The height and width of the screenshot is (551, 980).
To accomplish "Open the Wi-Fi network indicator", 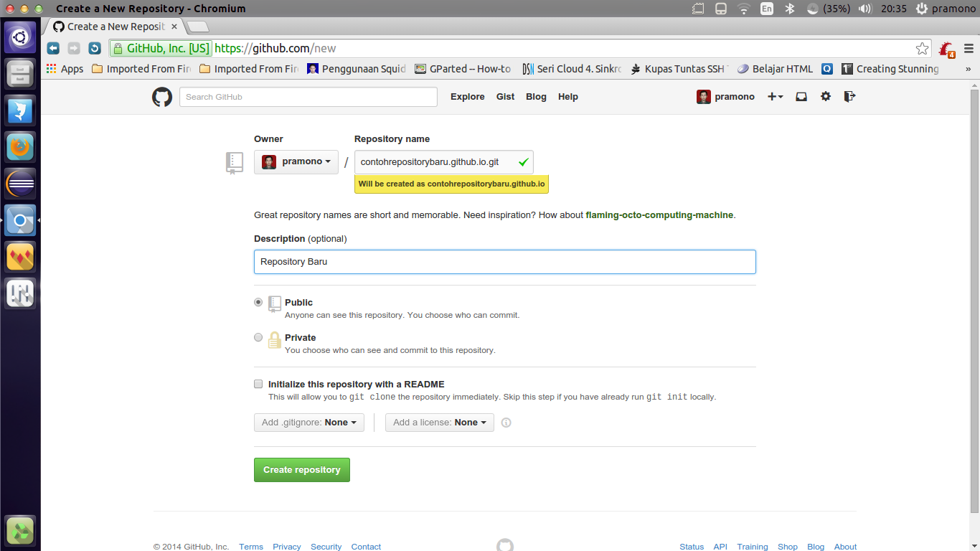I will [x=744, y=9].
